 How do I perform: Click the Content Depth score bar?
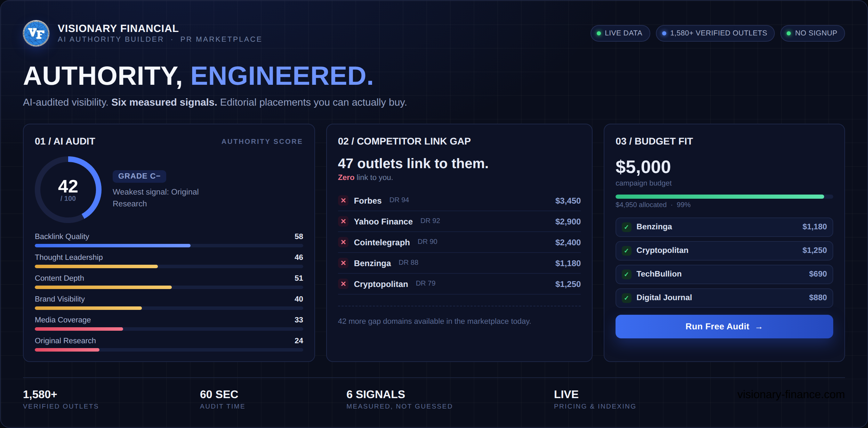coord(169,287)
